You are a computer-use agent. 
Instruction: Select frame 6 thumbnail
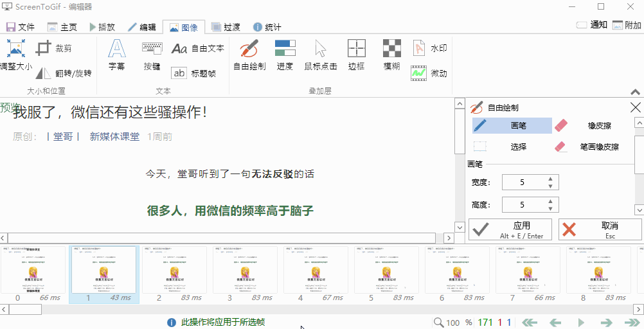point(458,274)
